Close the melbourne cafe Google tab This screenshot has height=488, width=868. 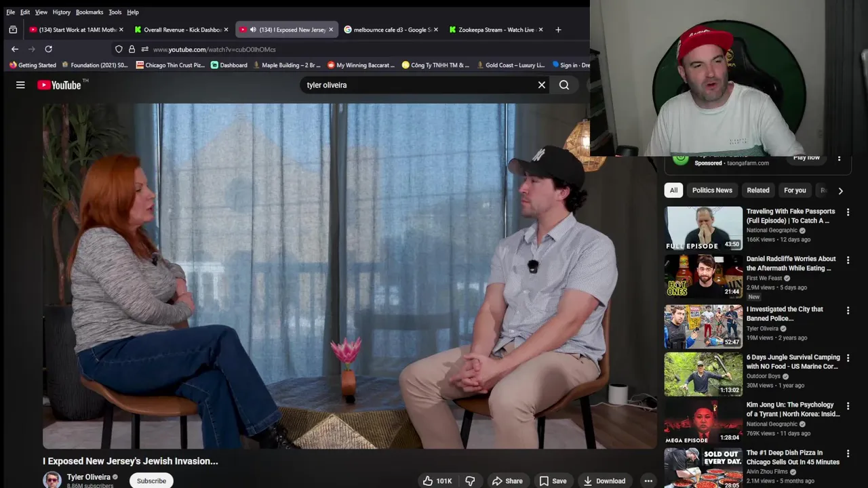435,30
